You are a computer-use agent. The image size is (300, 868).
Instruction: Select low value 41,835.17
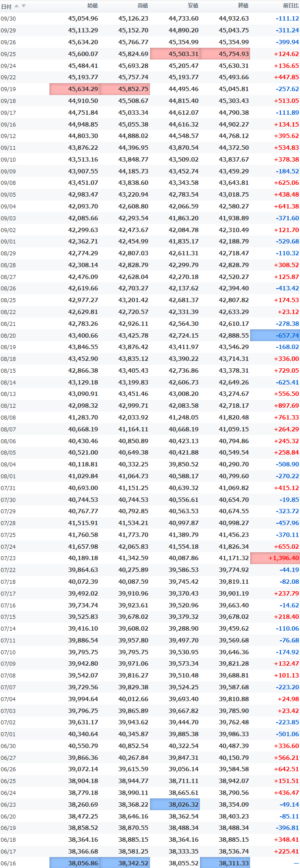(183, 241)
